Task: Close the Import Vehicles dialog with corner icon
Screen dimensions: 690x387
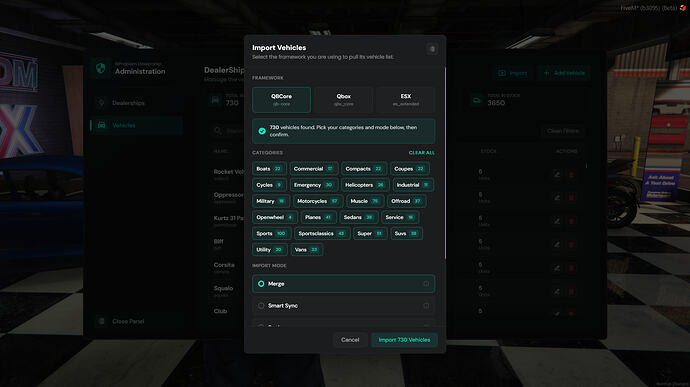Action: 432,49
